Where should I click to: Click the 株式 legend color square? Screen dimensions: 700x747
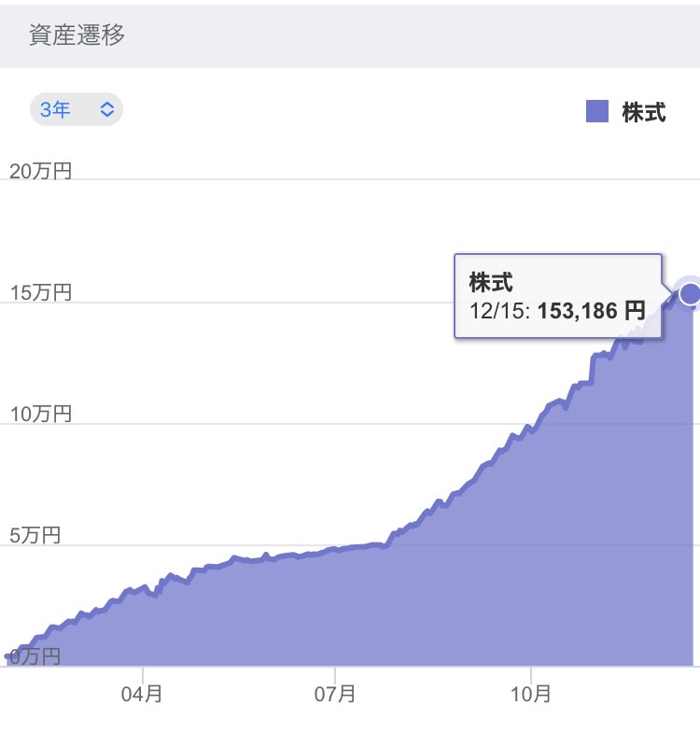pyautogui.click(x=597, y=112)
